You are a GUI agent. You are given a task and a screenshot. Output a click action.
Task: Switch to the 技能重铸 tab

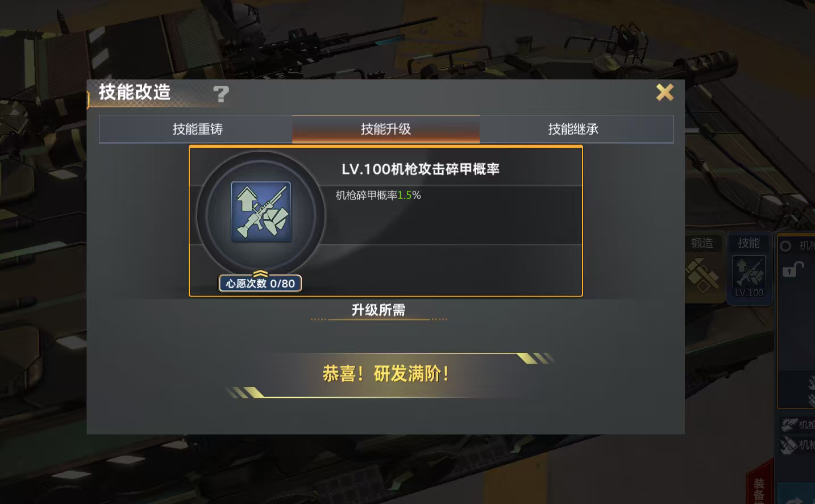tap(196, 129)
